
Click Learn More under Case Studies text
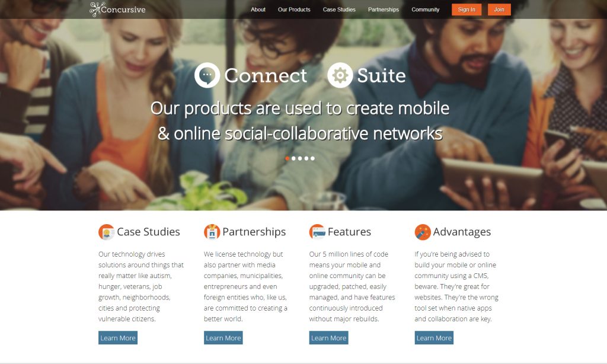pos(118,338)
